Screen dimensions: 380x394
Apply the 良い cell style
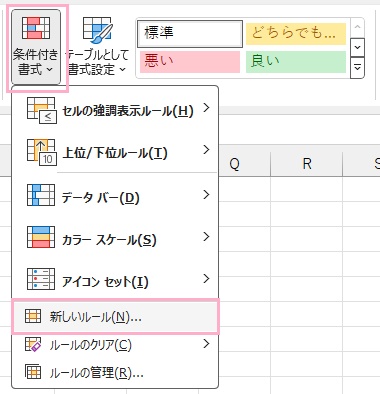click(296, 62)
